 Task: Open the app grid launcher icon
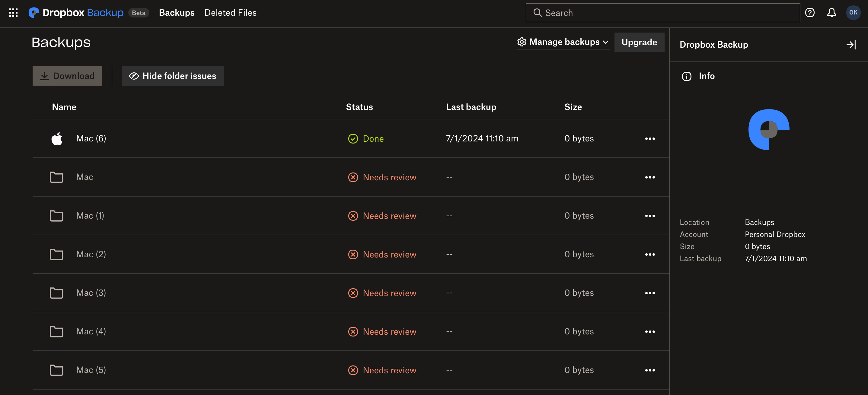13,13
